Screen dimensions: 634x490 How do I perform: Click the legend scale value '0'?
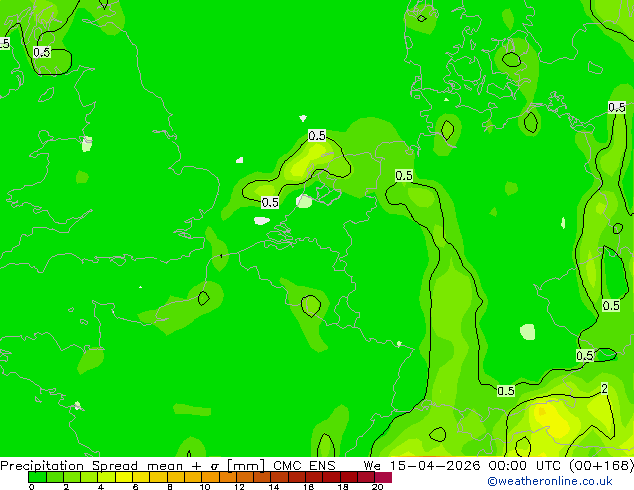31,487
